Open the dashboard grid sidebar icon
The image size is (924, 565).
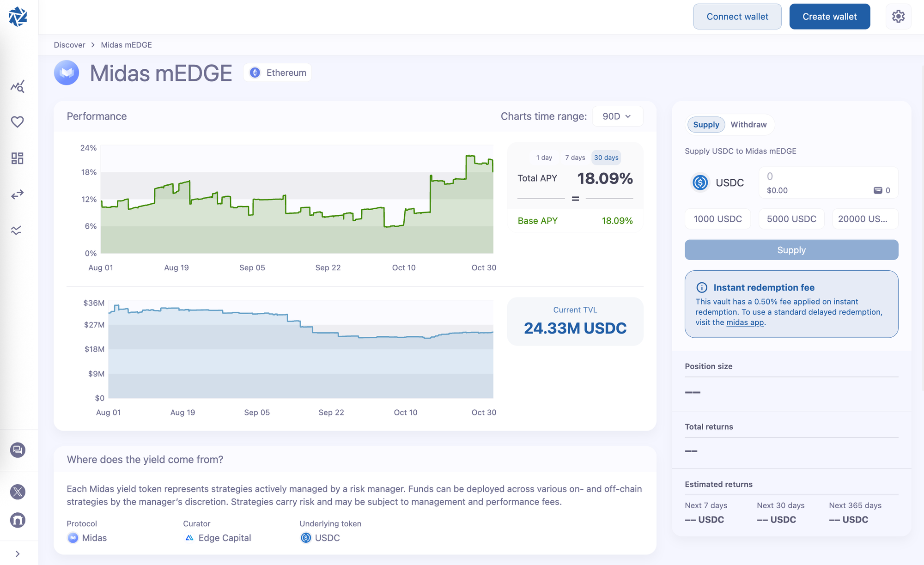(x=18, y=158)
